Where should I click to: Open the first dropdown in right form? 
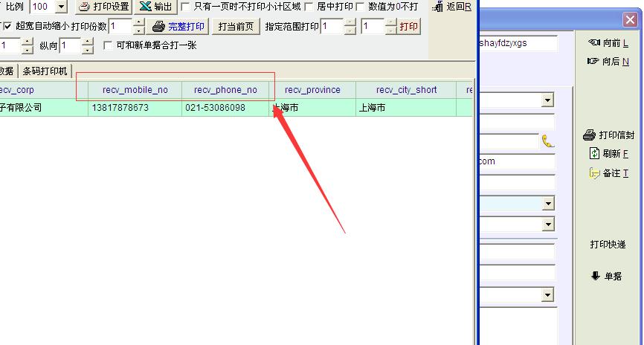(548, 100)
